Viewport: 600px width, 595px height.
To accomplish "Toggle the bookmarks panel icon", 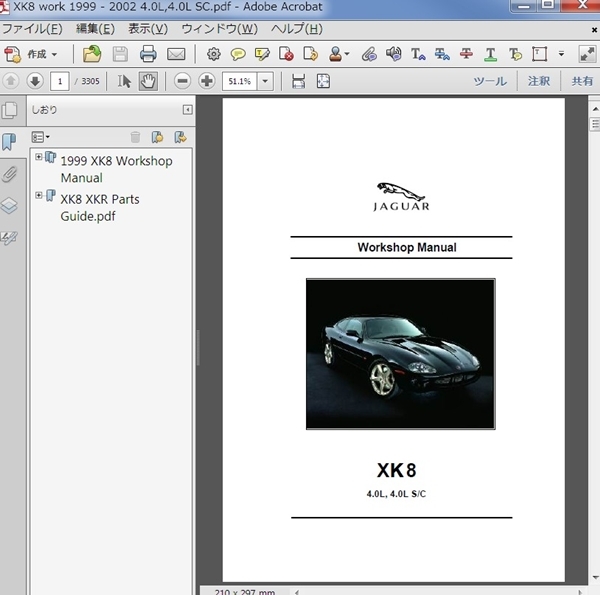I will click(x=9, y=142).
